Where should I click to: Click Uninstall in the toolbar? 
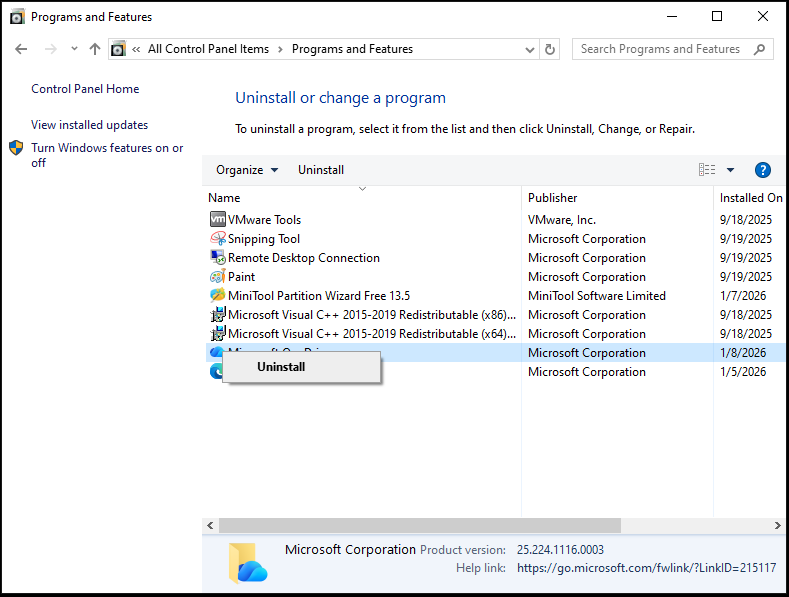321,170
